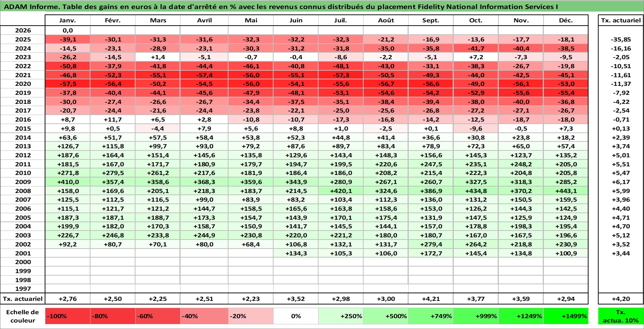
Task: Click the 'Tx. actuariel' label of the bottom row
Action: (x=23, y=299)
